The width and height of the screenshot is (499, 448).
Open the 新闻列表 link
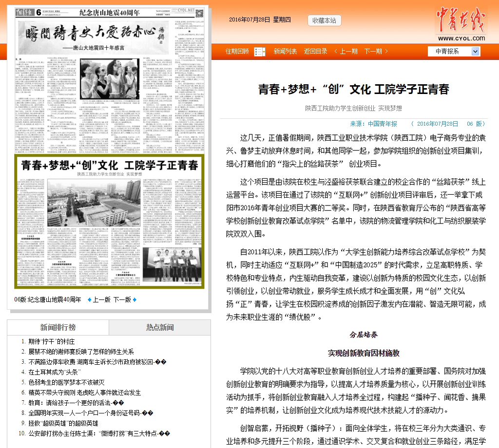click(x=285, y=52)
